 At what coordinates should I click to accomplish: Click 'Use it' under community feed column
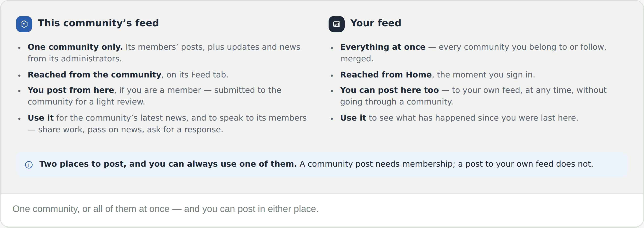(40, 118)
